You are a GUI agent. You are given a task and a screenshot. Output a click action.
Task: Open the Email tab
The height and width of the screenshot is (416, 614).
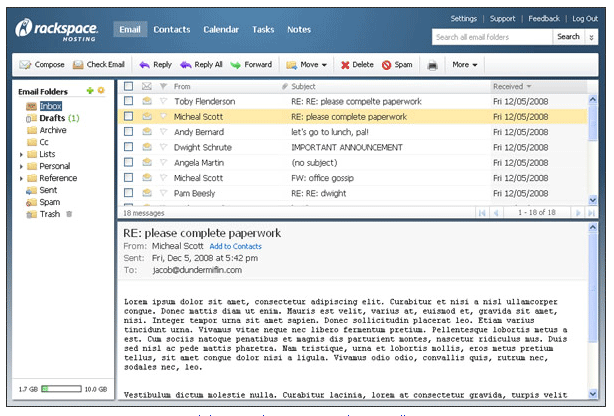click(130, 29)
